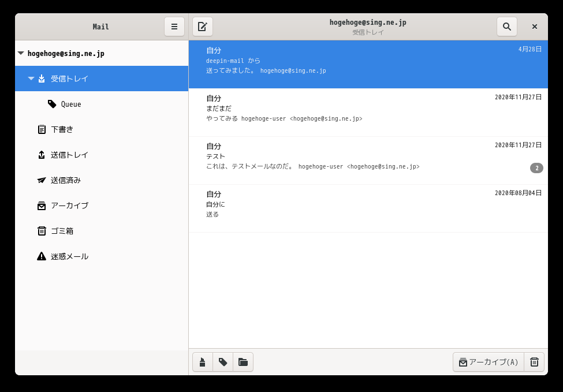Click the 送る preview text
The image size is (563, 392).
(x=212, y=215)
